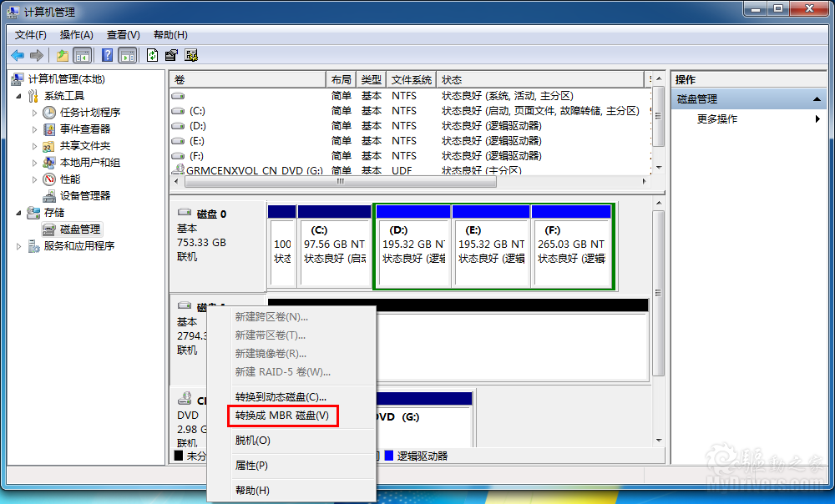Select 设备管理器 in the tree
835x504 pixels.
click(84, 195)
